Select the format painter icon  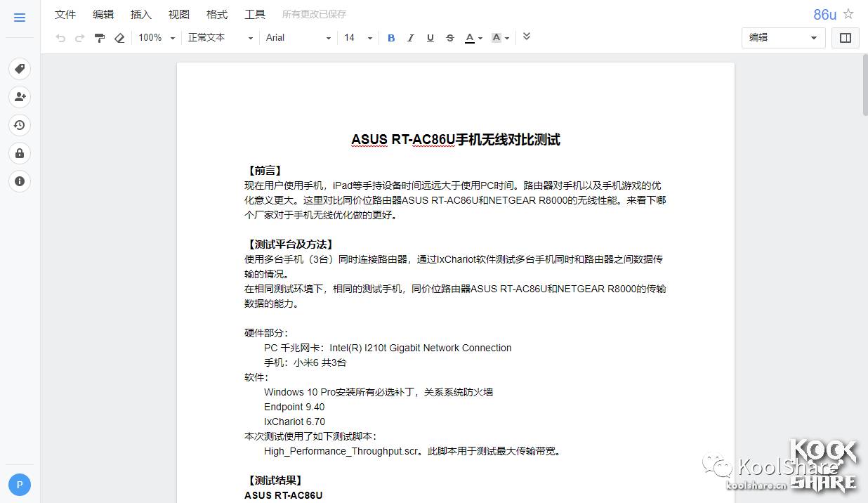click(100, 38)
